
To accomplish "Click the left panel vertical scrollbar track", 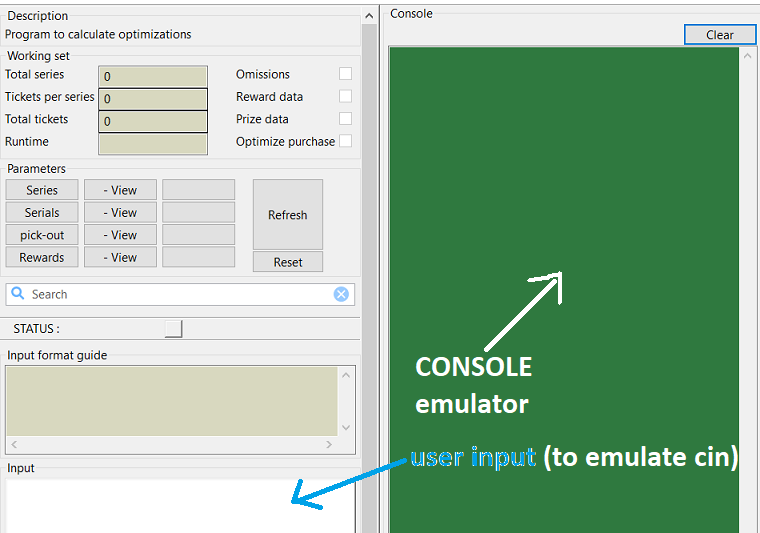I will pyautogui.click(x=369, y=279).
